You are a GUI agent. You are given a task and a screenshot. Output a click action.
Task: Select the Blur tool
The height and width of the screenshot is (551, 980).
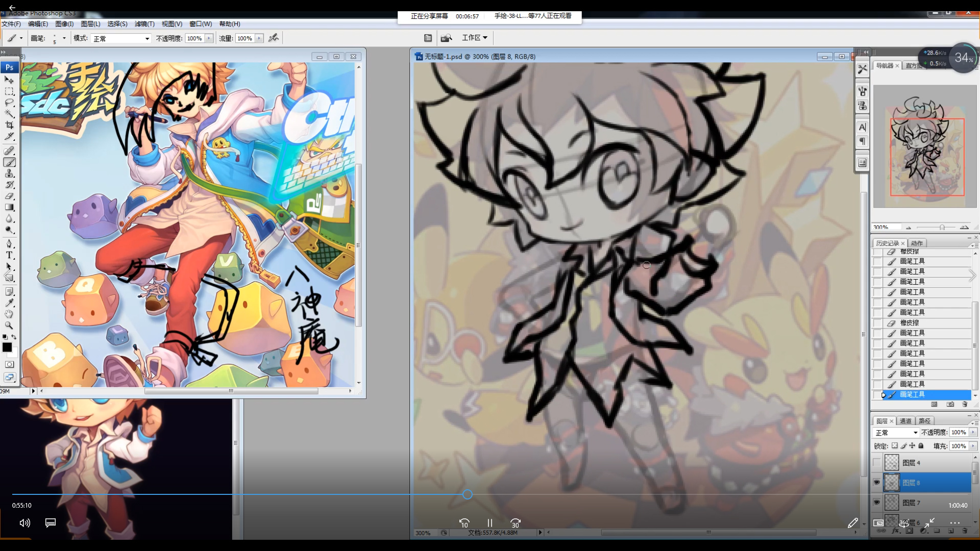coord(9,218)
